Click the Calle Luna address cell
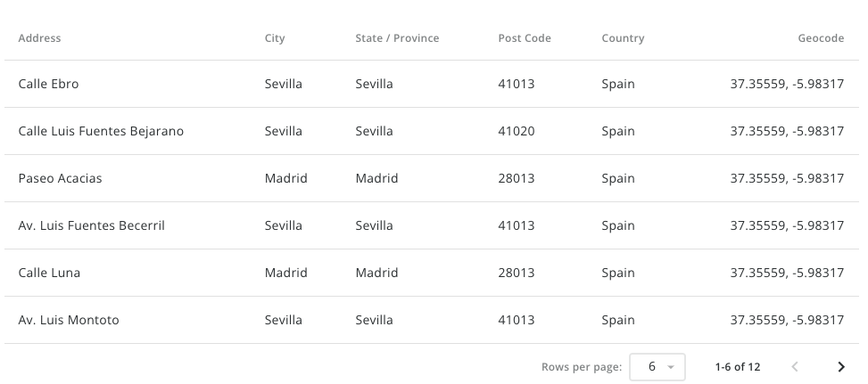 click(50, 274)
